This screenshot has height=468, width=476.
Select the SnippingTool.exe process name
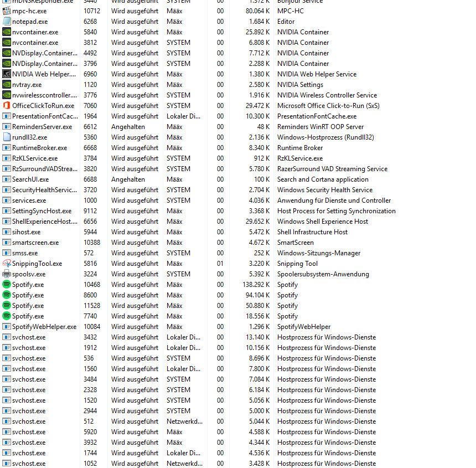coord(37,264)
